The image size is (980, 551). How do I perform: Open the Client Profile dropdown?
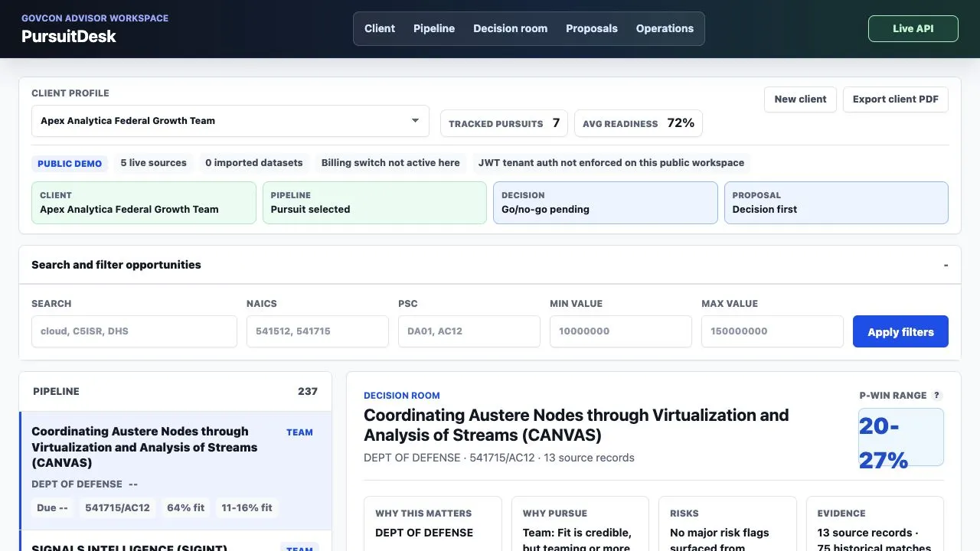(230, 121)
